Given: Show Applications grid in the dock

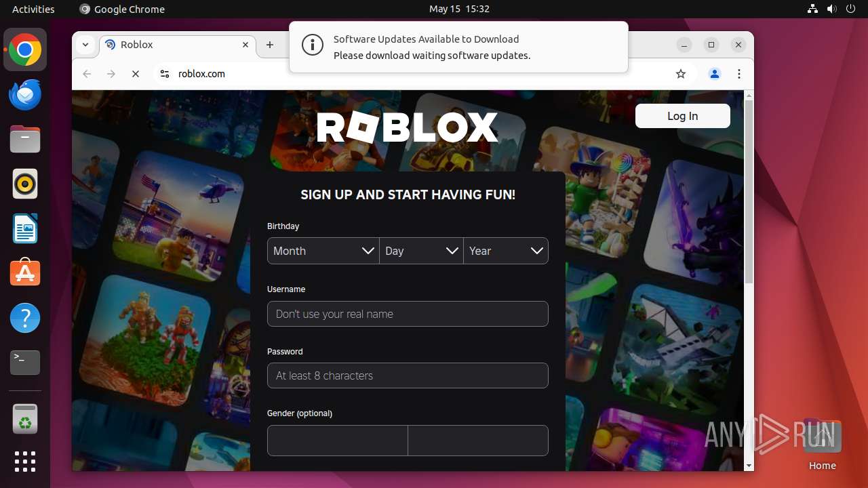Looking at the screenshot, I should point(25,462).
